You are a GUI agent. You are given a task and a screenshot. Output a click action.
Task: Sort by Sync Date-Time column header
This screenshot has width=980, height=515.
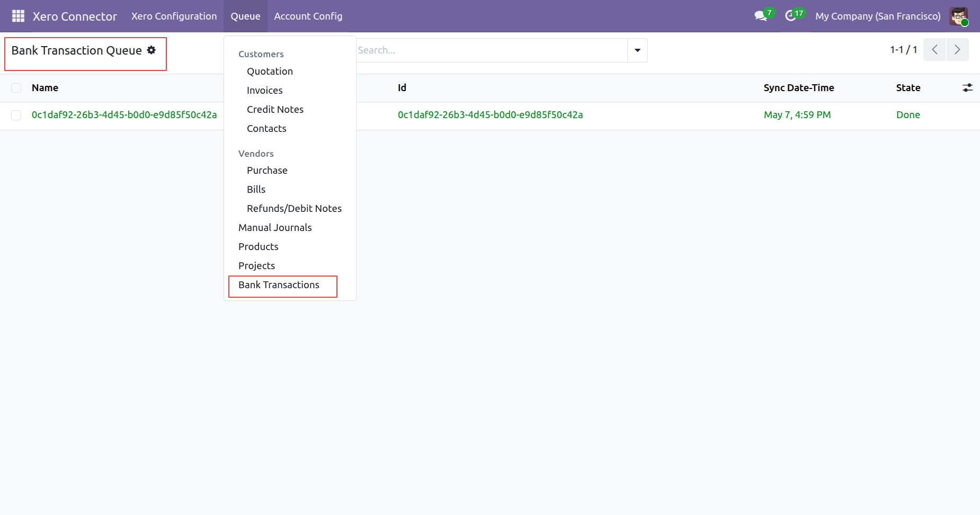pyautogui.click(x=799, y=88)
